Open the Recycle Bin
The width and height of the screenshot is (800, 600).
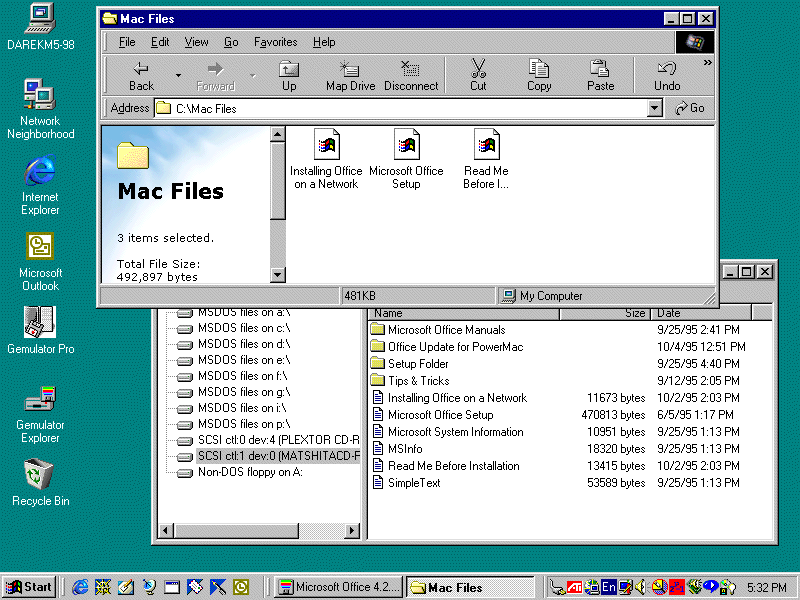40,482
